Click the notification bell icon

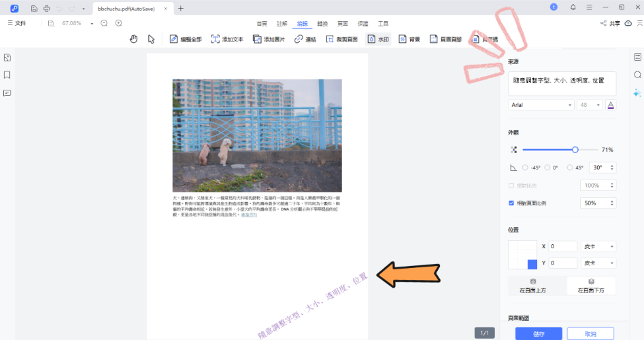(573, 7)
